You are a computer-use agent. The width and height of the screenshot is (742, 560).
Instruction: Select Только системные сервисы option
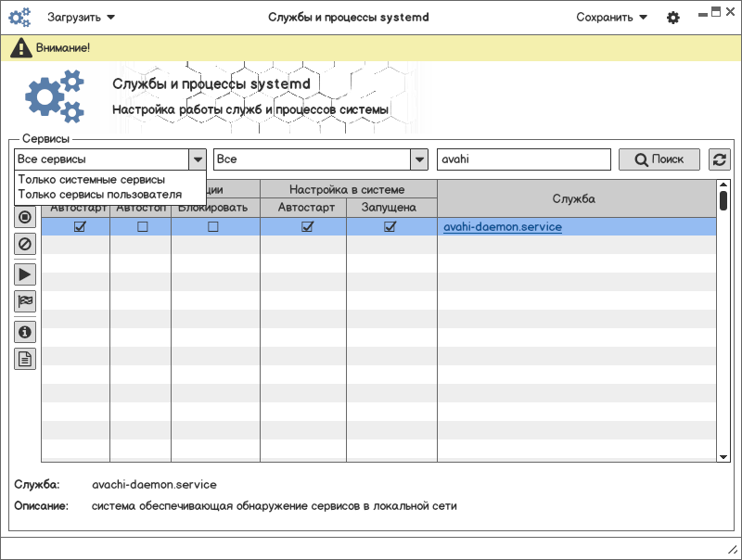tap(91, 179)
